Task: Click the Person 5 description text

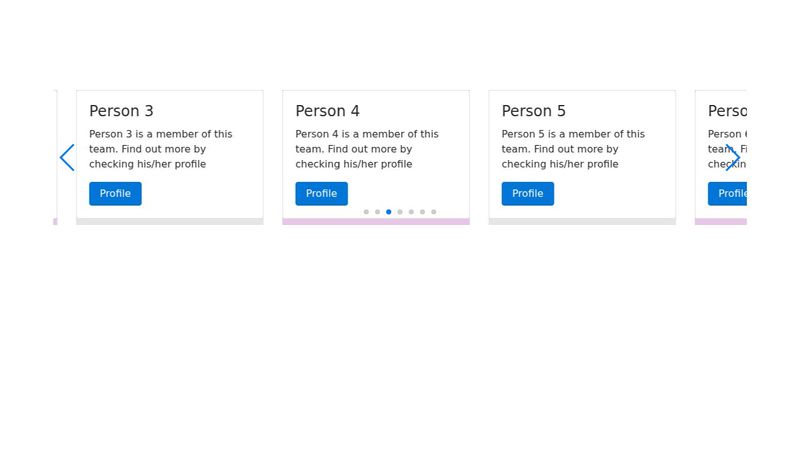Action: 572,149
